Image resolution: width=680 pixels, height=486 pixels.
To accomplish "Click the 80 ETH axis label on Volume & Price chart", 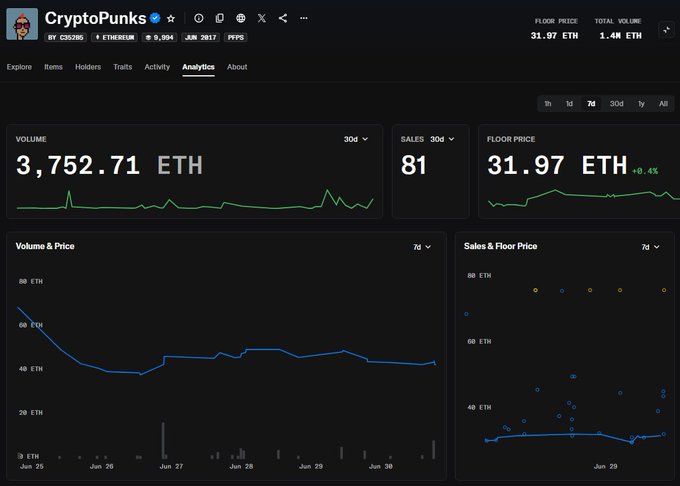I will [x=31, y=281].
